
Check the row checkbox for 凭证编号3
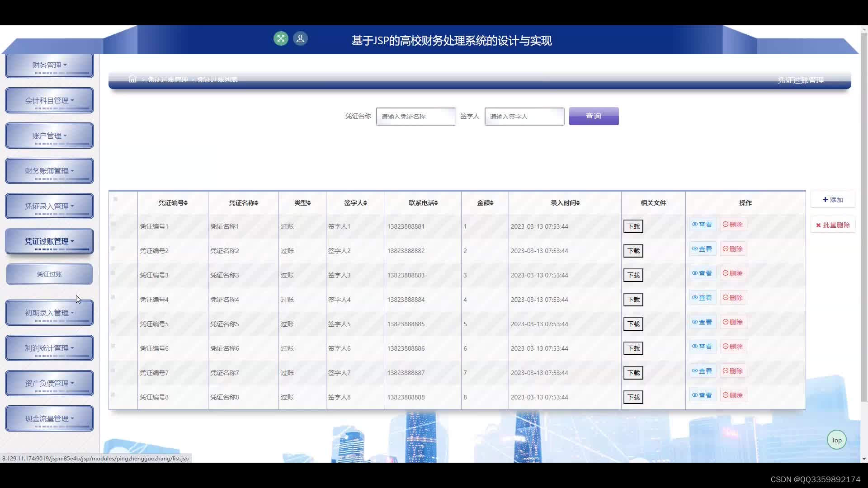[x=113, y=272]
